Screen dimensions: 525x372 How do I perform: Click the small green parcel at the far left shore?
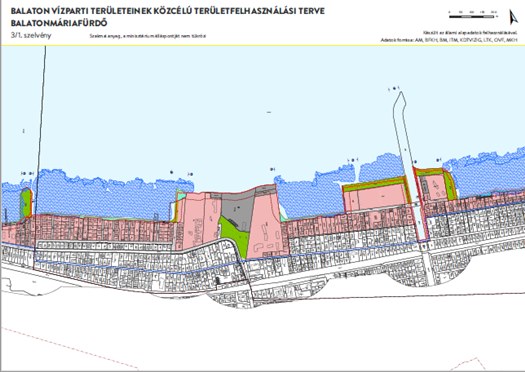click(x=26, y=203)
